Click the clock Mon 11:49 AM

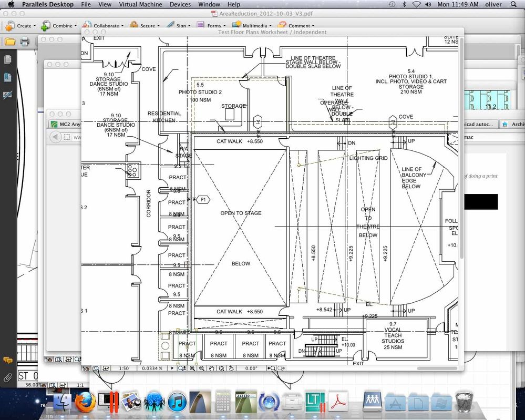tap(458, 4)
